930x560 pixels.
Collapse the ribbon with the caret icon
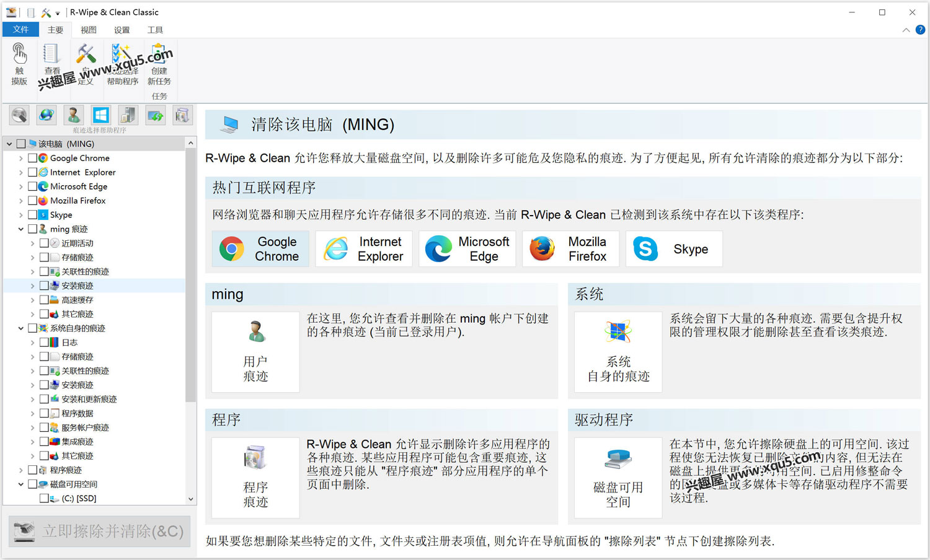(906, 30)
